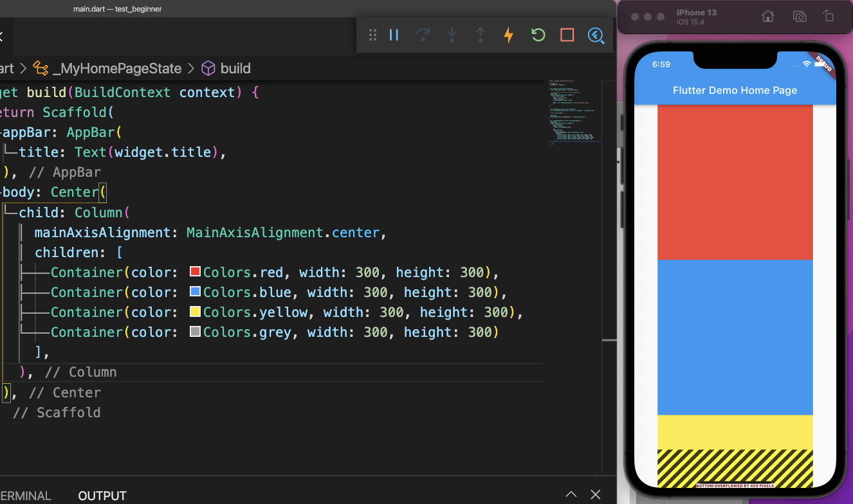Open Dart DevTools widget inspector icon
Screen dimensions: 853x504
pyautogui.click(x=596, y=35)
